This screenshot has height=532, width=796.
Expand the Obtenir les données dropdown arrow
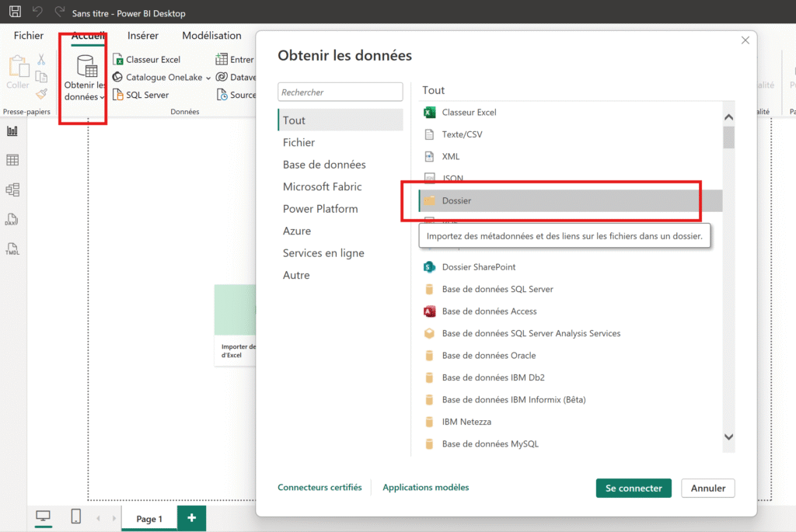[103, 98]
